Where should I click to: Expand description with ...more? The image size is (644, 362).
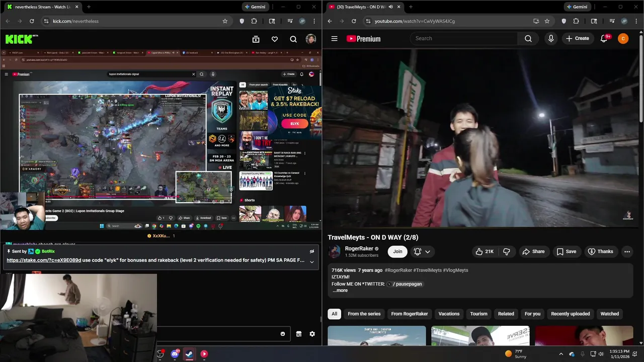tap(340, 291)
